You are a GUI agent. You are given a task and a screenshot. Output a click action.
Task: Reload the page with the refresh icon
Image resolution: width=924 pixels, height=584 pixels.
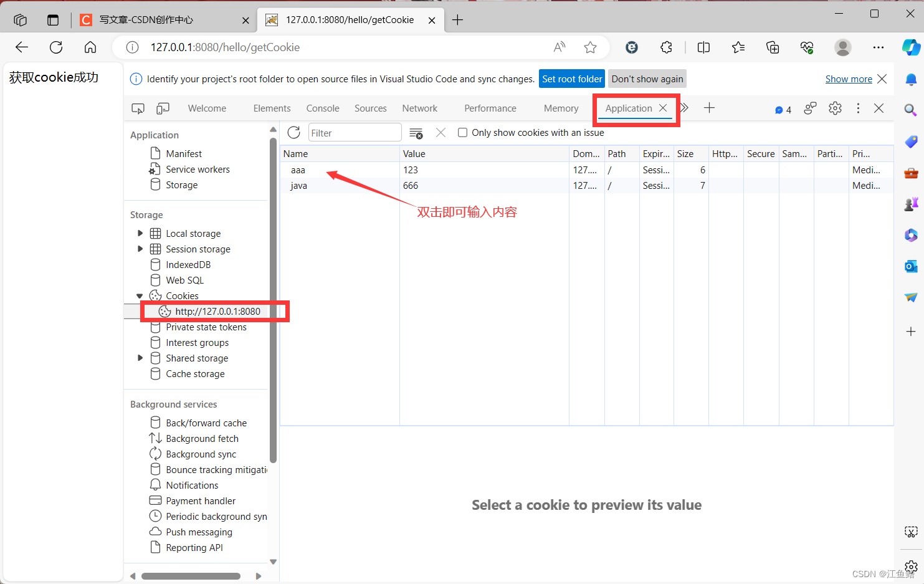click(x=56, y=47)
